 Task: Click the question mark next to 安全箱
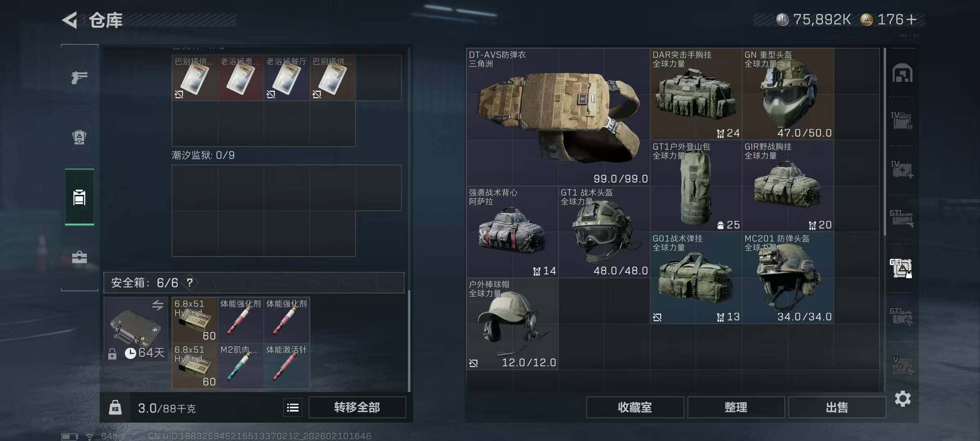189,283
